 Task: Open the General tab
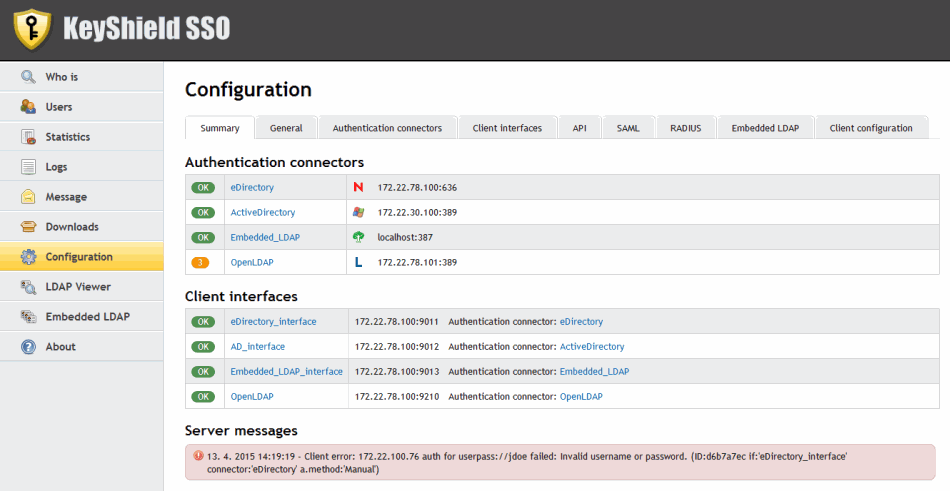click(x=286, y=128)
